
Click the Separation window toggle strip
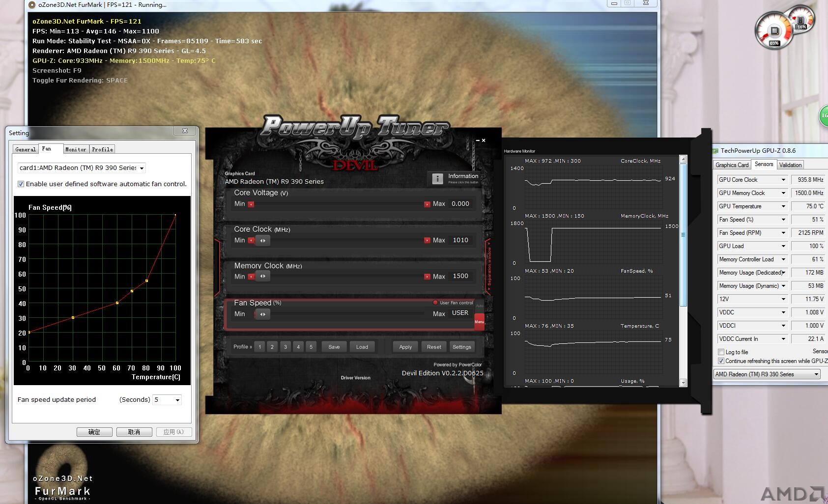coord(489,268)
